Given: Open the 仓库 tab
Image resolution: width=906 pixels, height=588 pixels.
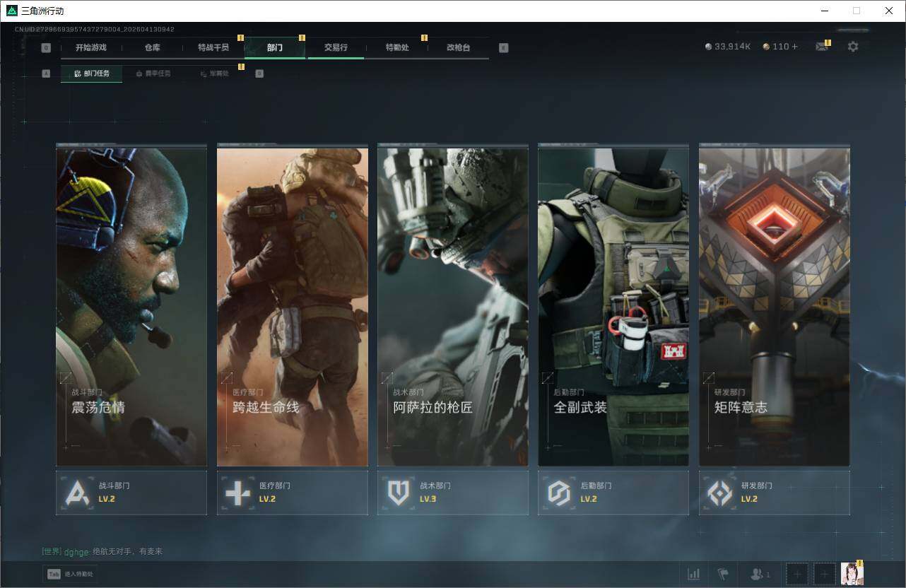Looking at the screenshot, I should coord(152,48).
